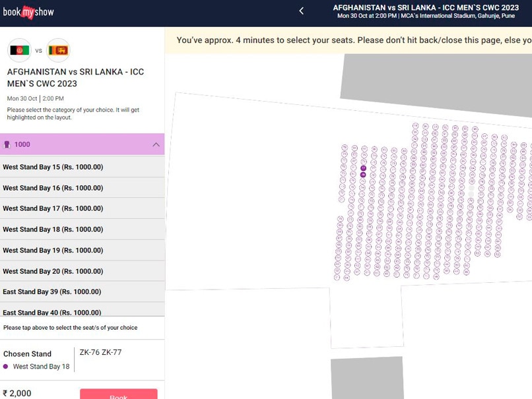Select West Stand Bay 16

[82, 188]
